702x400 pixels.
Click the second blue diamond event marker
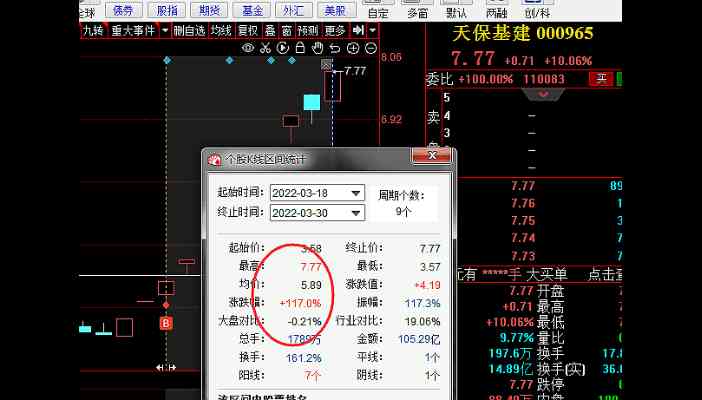(230, 60)
